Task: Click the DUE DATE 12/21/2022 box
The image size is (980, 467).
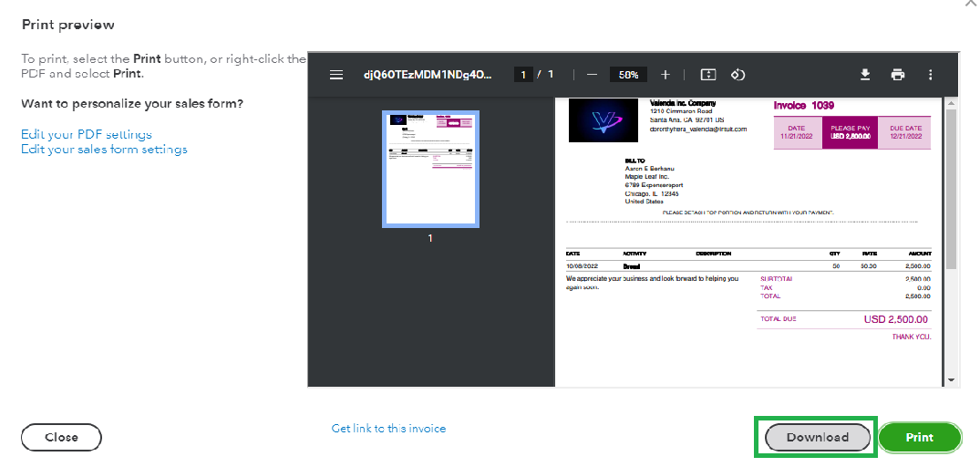Action: coord(905,132)
